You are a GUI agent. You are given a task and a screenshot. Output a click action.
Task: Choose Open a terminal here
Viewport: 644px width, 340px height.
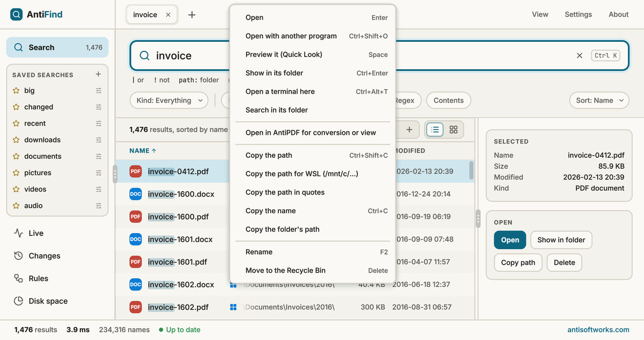[312, 91]
